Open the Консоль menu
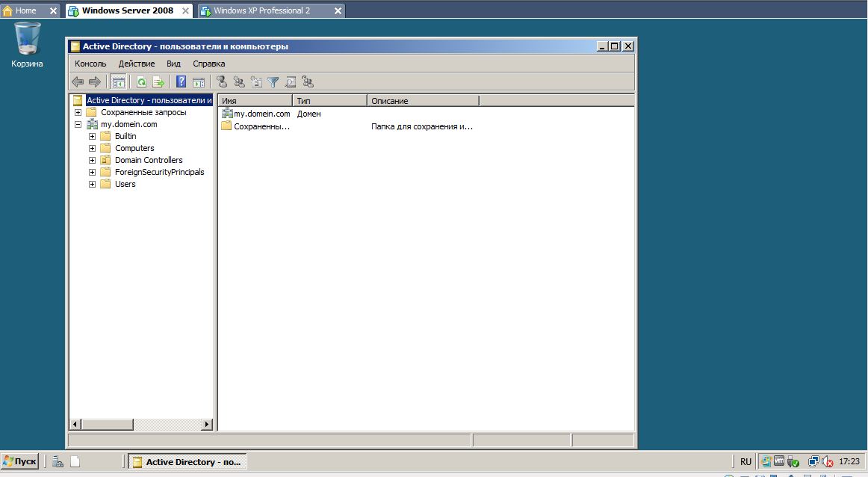 point(90,64)
